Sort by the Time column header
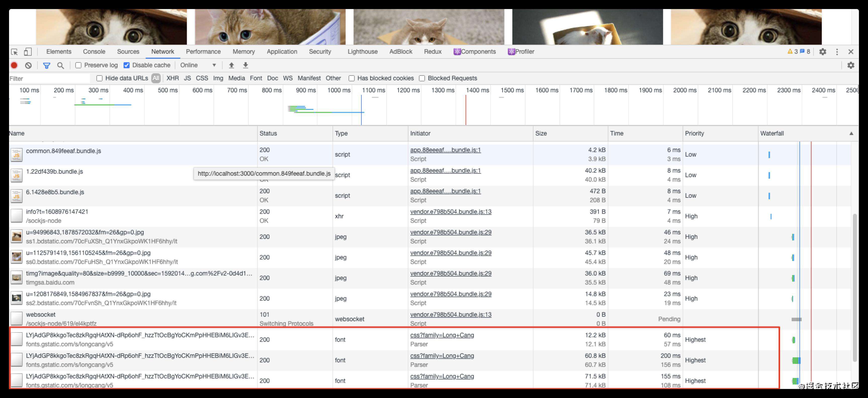 [x=645, y=133]
